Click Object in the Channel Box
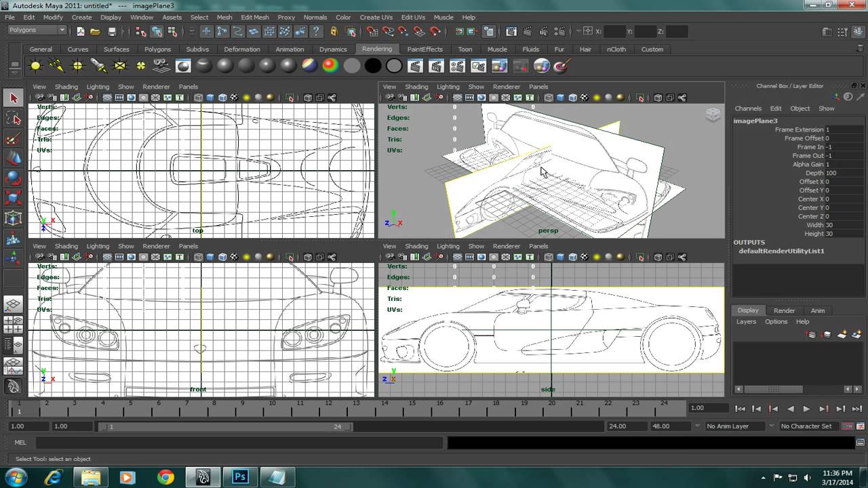This screenshot has height=488, width=868. (800, 108)
